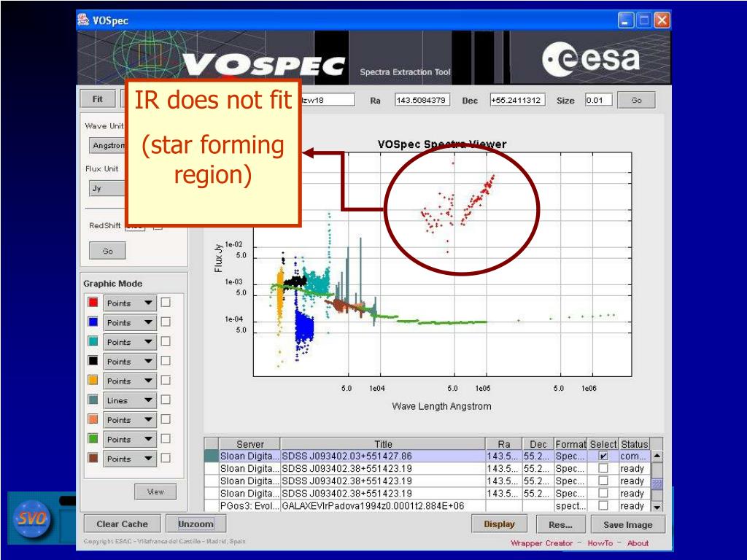Image resolution: width=747 pixels, height=560 pixels.
Task: Uncheck Select box for SDSS J093402.03+551427.86
Action: 603,456
